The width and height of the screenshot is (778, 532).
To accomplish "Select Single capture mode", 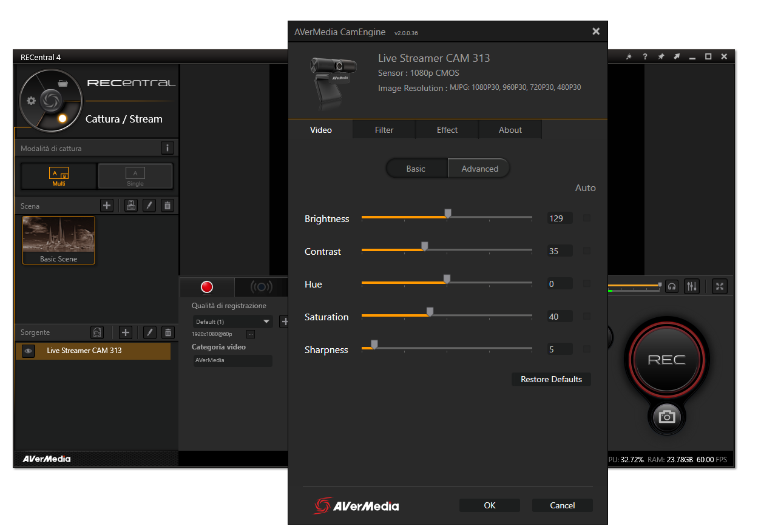I will pos(135,176).
